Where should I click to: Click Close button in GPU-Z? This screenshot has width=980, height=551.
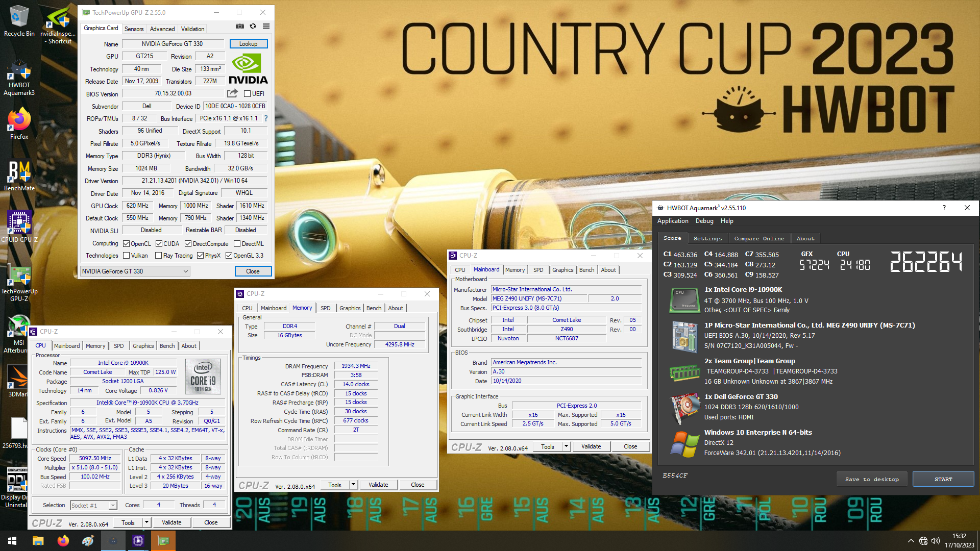253,271
